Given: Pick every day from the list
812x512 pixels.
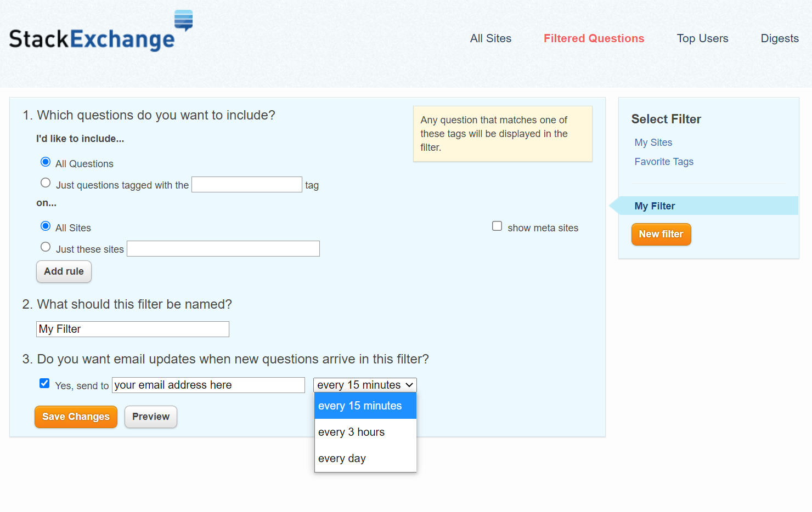Looking at the screenshot, I should (365, 458).
